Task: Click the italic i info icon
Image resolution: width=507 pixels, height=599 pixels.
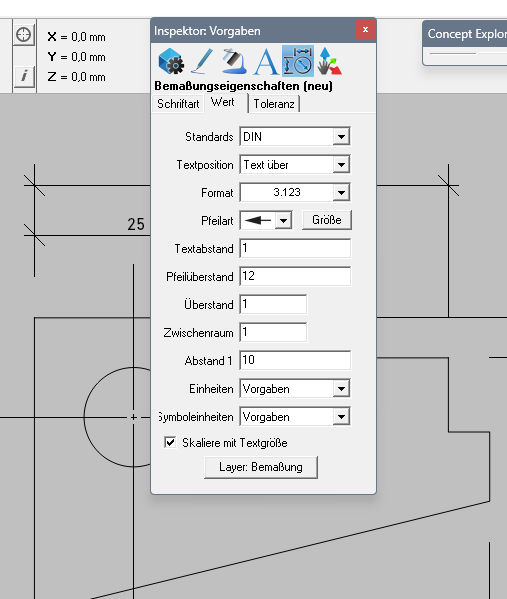Action: (x=24, y=76)
